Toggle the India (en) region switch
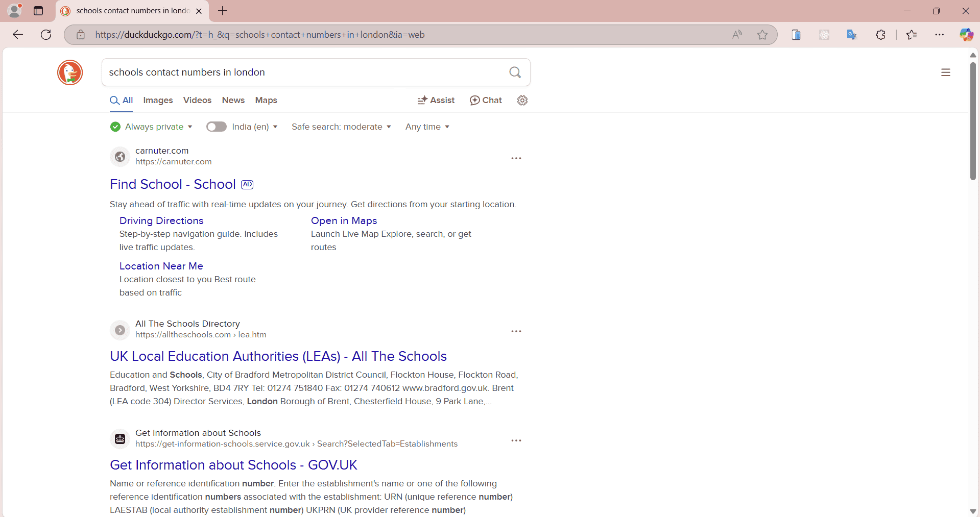 [x=217, y=127]
